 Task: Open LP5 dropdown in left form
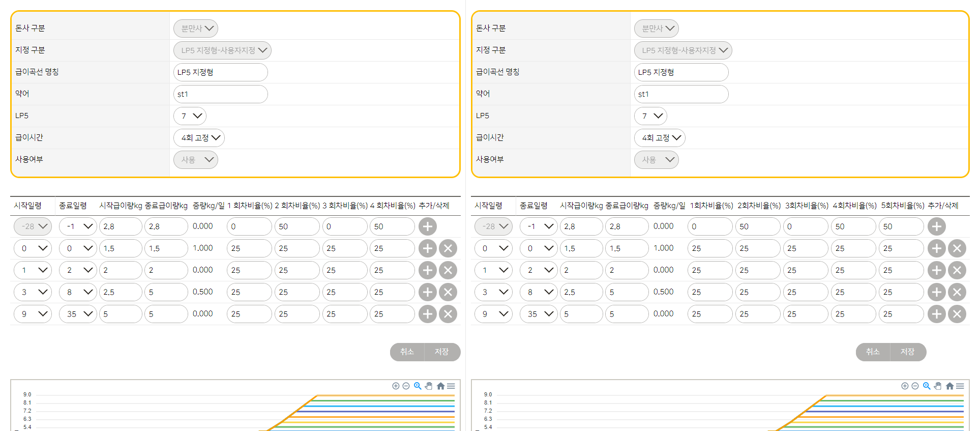190,116
